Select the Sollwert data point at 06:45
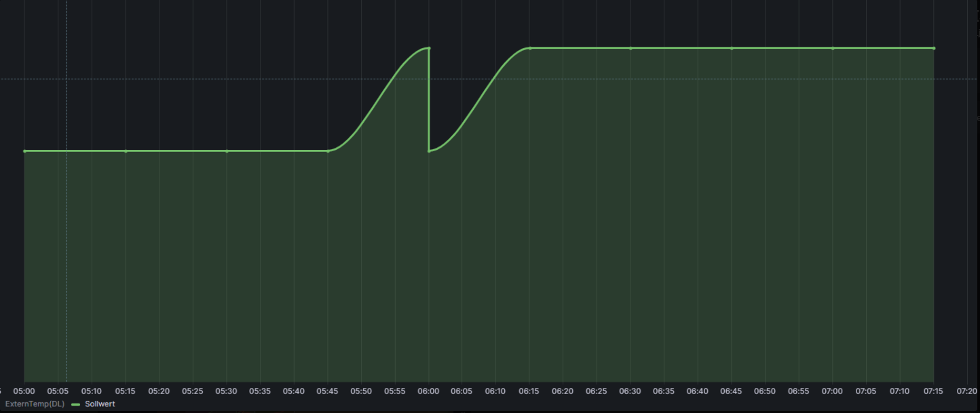Screen dimensions: 980x413 pos(732,48)
